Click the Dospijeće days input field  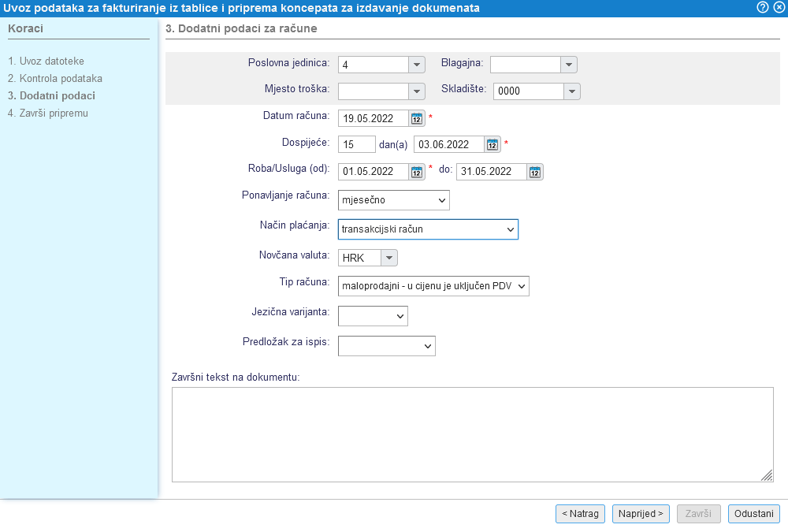pos(356,145)
